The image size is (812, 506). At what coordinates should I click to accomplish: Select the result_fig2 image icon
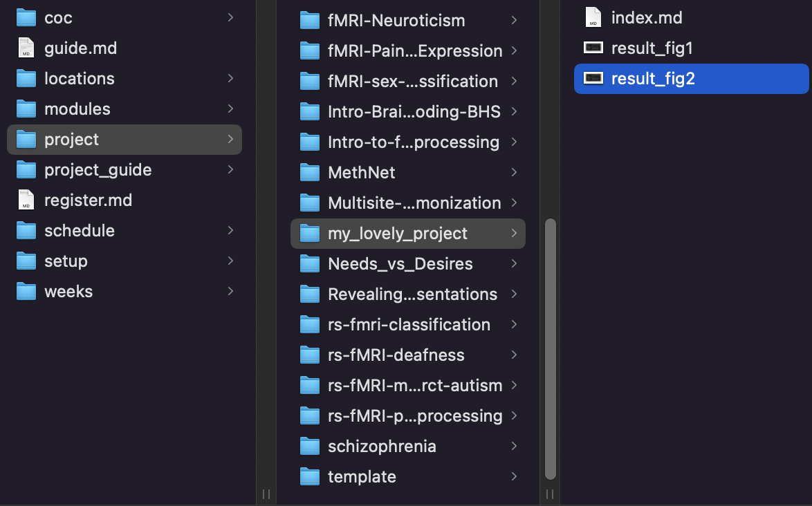593,79
